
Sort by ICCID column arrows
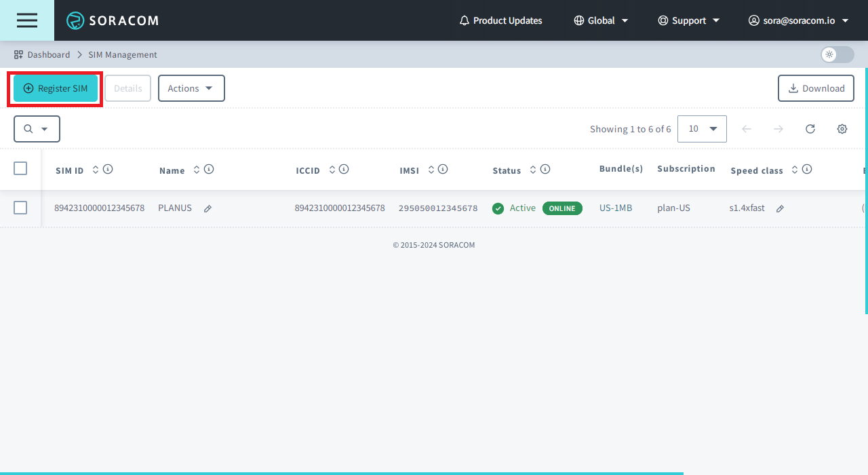332,170
